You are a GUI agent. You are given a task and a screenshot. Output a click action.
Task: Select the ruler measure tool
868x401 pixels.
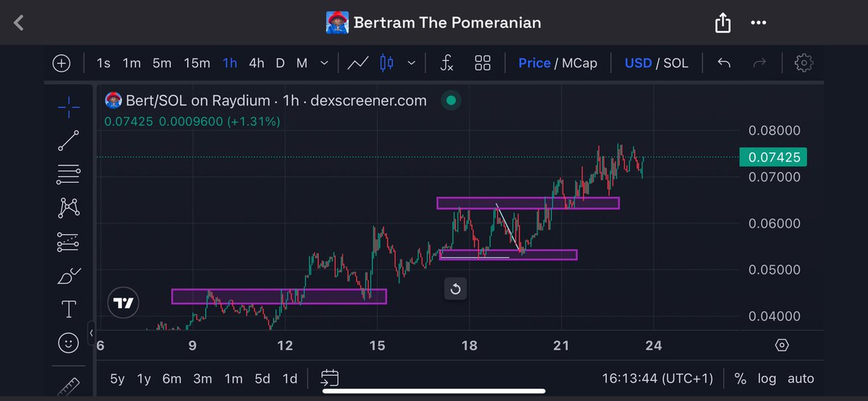[69, 385]
